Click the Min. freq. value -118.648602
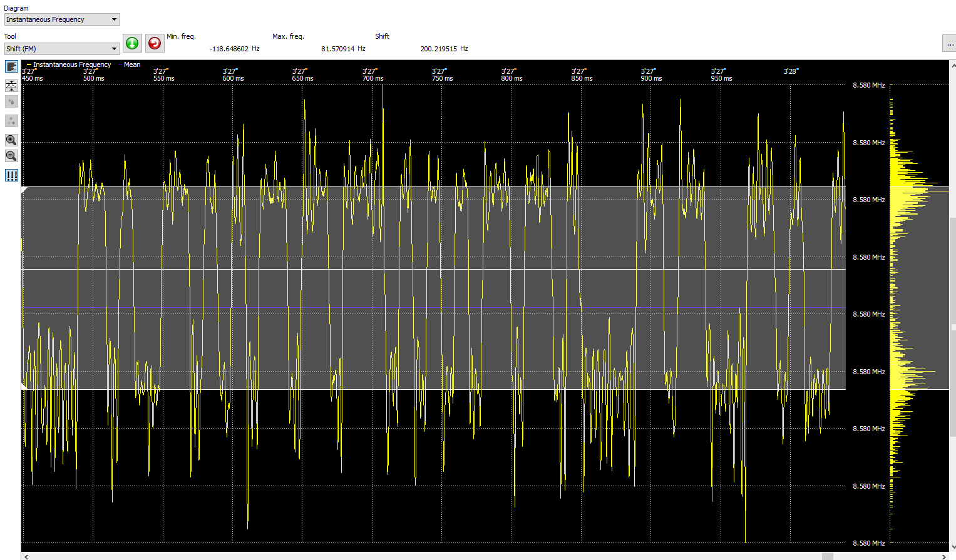956x560 pixels. pyautogui.click(x=229, y=48)
